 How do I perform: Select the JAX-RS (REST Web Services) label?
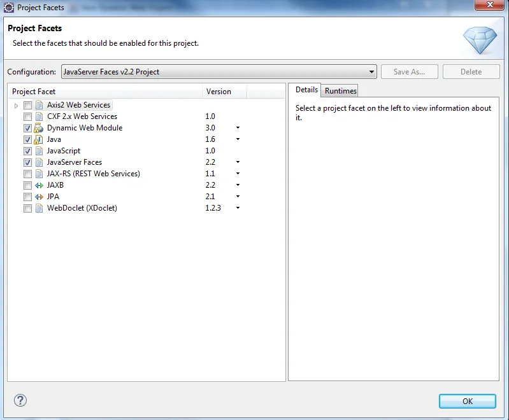pyautogui.click(x=94, y=174)
